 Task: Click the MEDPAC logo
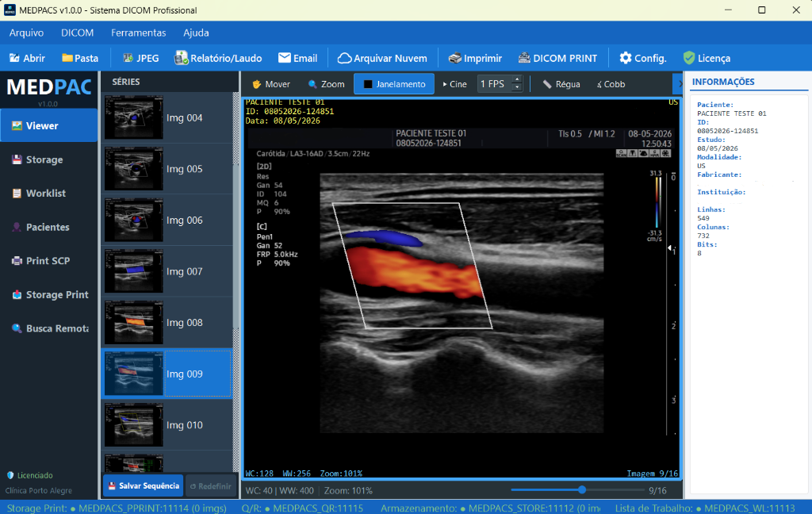(x=48, y=87)
